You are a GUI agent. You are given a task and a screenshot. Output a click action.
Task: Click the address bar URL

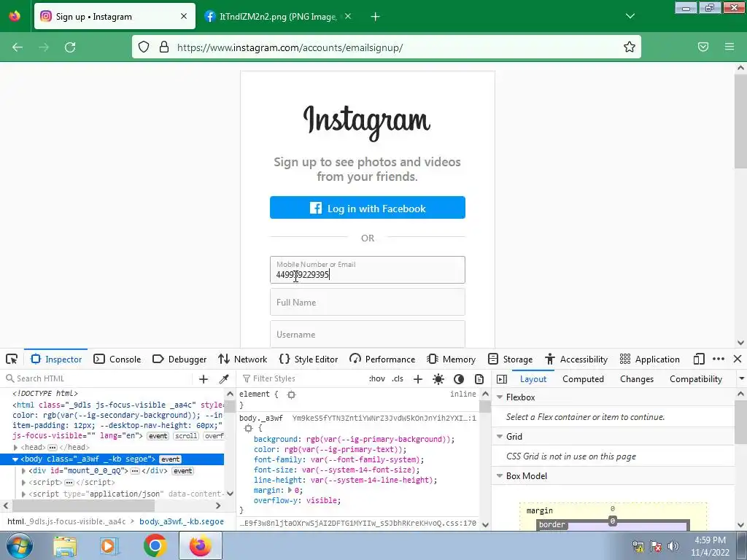click(x=290, y=47)
